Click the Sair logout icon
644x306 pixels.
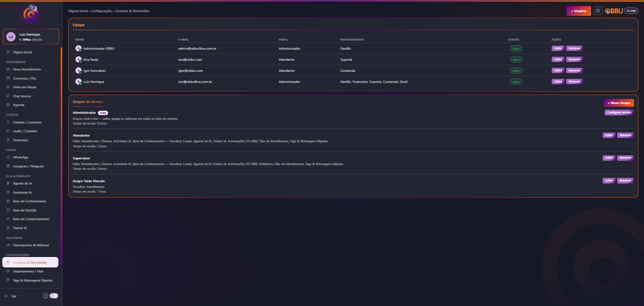pos(6,296)
